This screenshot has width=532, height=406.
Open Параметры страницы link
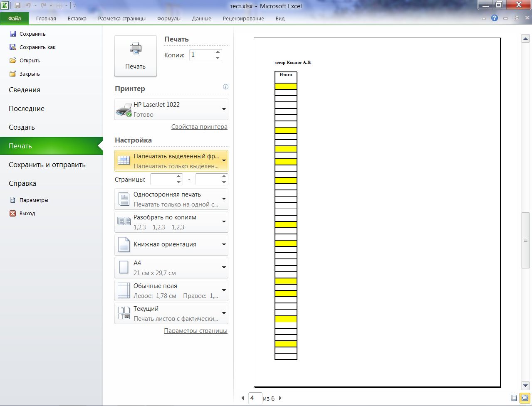[x=195, y=331]
